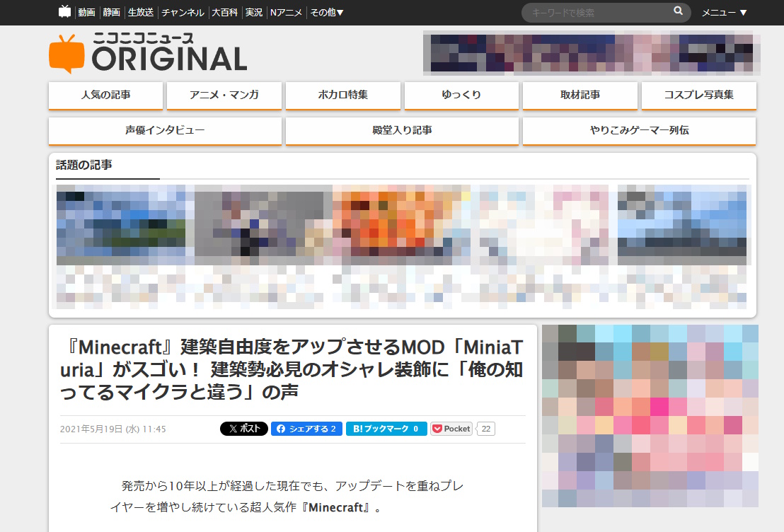
Task: Open the 動画 top menu link
Action: click(x=86, y=13)
